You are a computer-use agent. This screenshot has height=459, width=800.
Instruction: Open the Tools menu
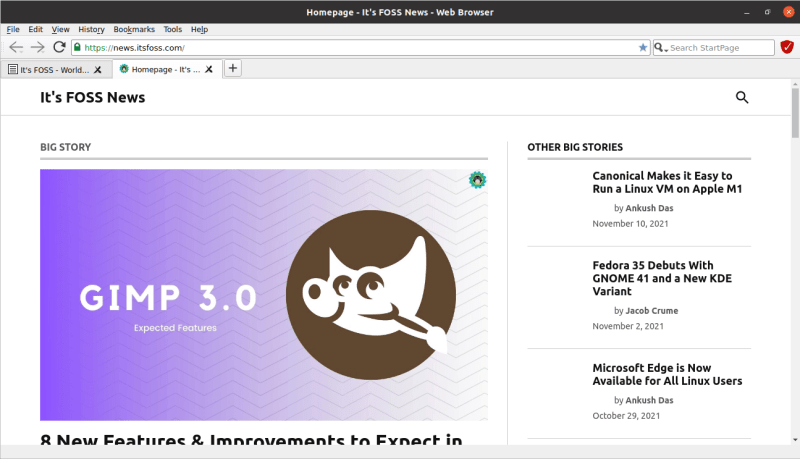[172, 30]
